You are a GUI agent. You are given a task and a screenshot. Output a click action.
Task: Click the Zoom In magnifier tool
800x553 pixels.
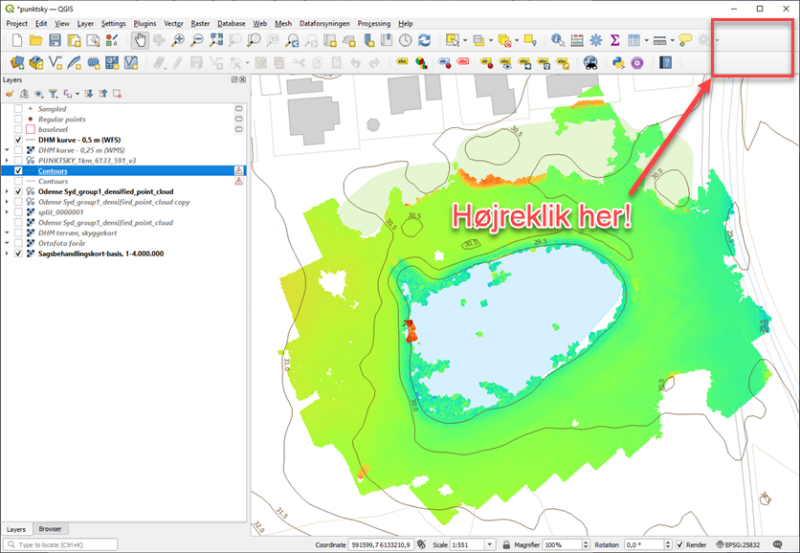(177, 40)
